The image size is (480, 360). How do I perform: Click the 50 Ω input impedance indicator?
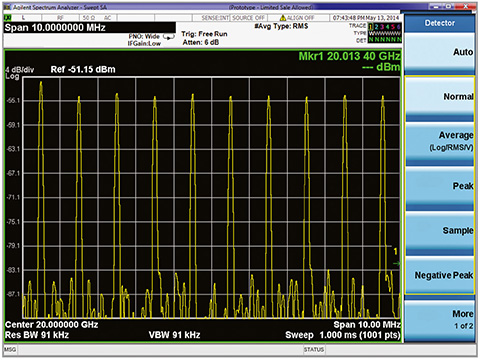click(x=89, y=18)
